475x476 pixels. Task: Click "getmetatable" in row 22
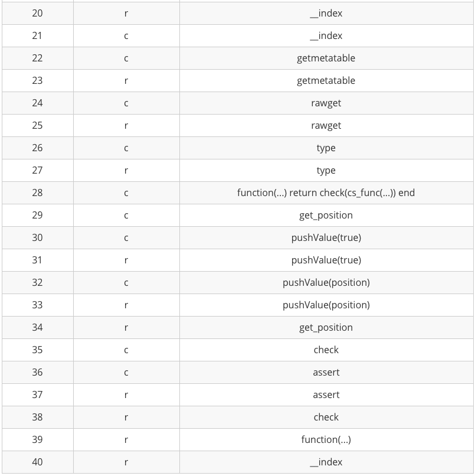(x=326, y=58)
